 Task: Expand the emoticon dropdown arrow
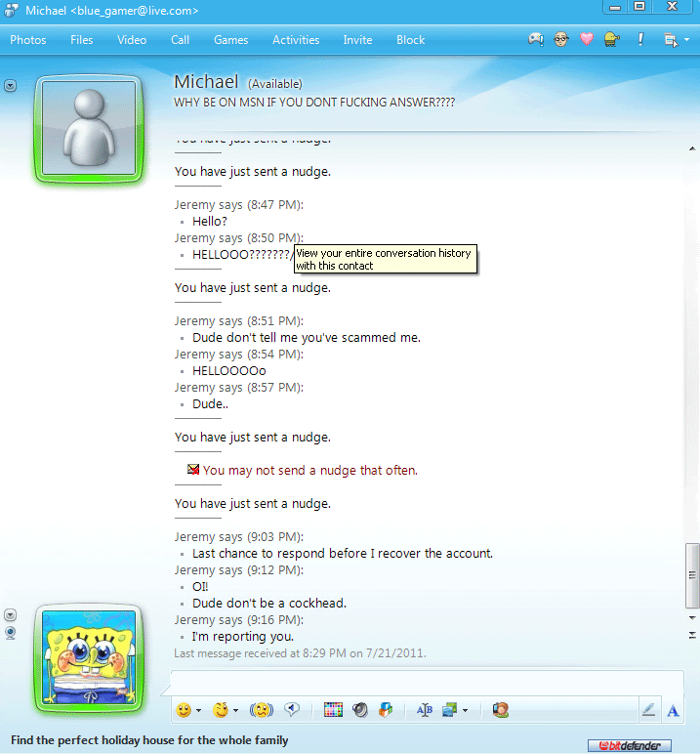(198, 710)
